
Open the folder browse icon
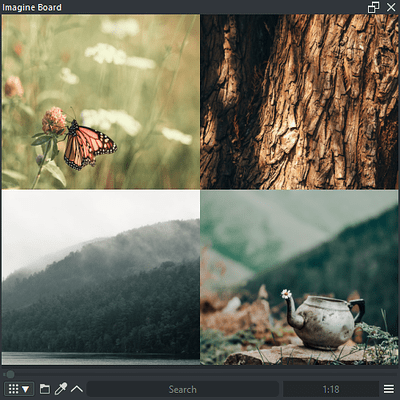(x=45, y=389)
